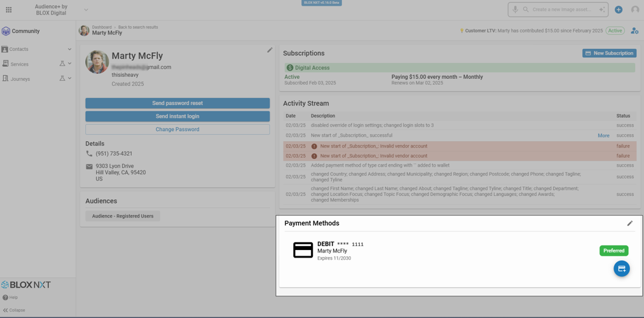Expand the Services chevron

coord(69,64)
